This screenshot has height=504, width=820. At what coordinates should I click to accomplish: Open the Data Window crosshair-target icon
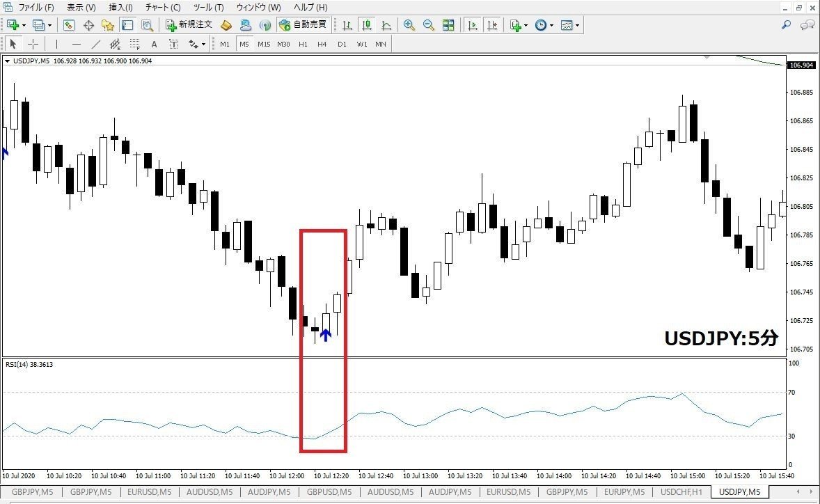(x=88, y=25)
